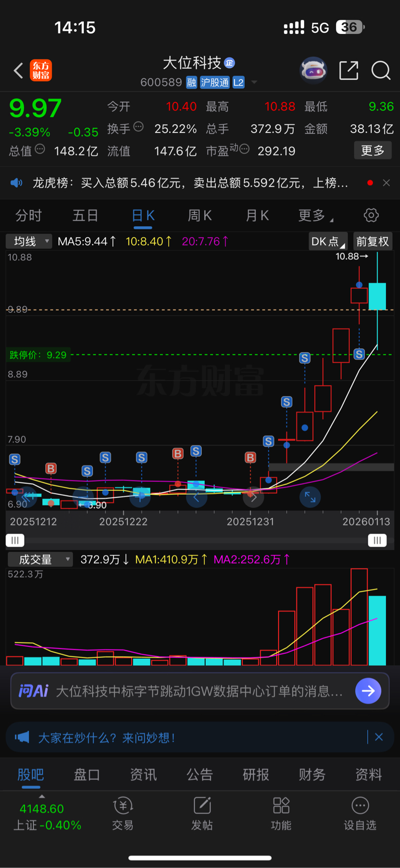Tap the latest cyan volume bar
The height and width of the screenshot is (868, 400).
378,630
